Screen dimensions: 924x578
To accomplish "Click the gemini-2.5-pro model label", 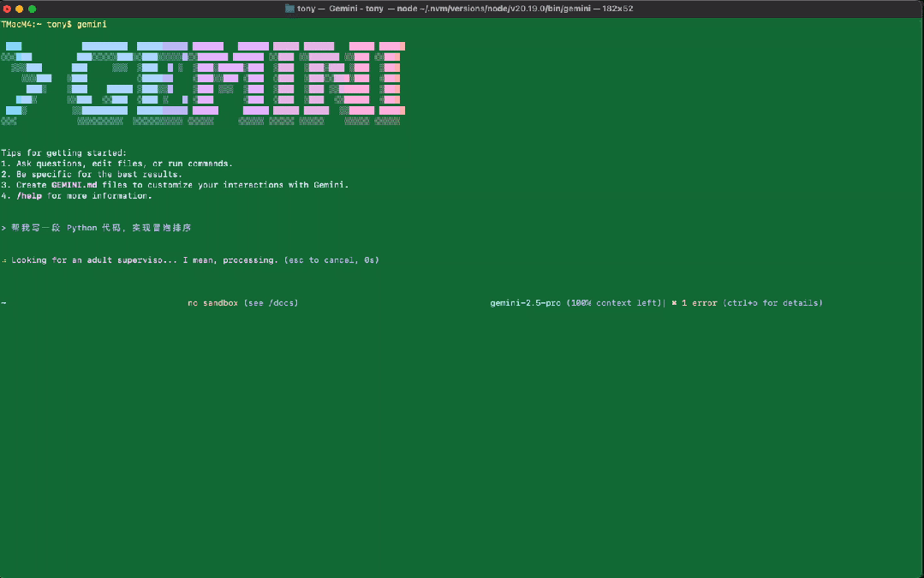I will pyautogui.click(x=525, y=303).
